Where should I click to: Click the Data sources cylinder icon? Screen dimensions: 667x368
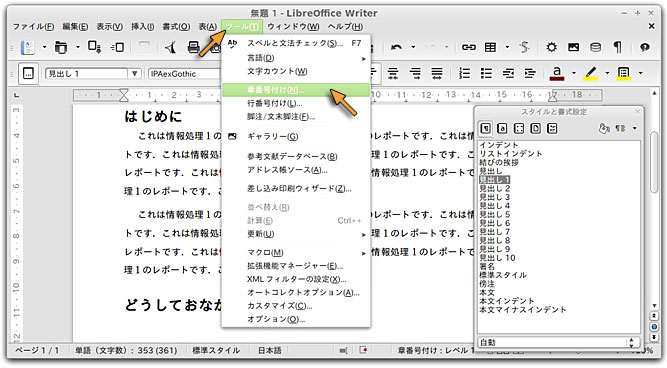(596, 47)
